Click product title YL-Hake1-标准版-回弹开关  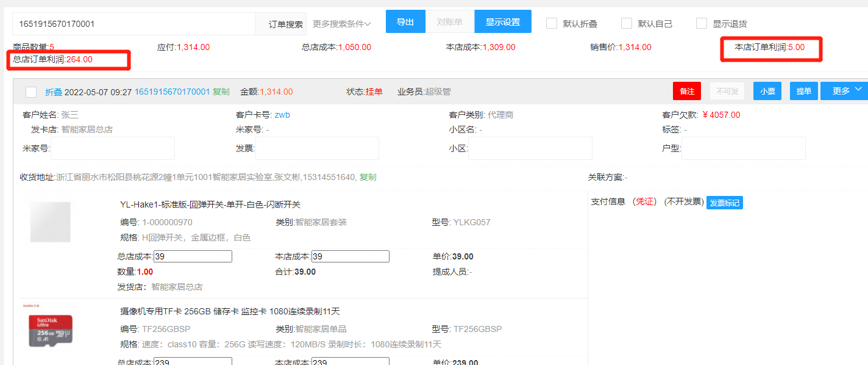click(x=210, y=204)
